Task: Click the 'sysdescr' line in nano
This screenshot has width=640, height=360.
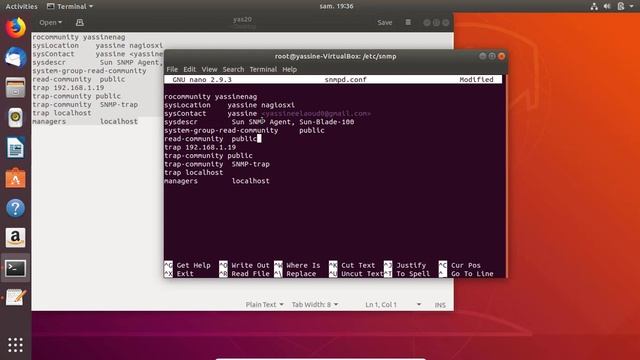Action: pyautogui.click(x=259, y=122)
